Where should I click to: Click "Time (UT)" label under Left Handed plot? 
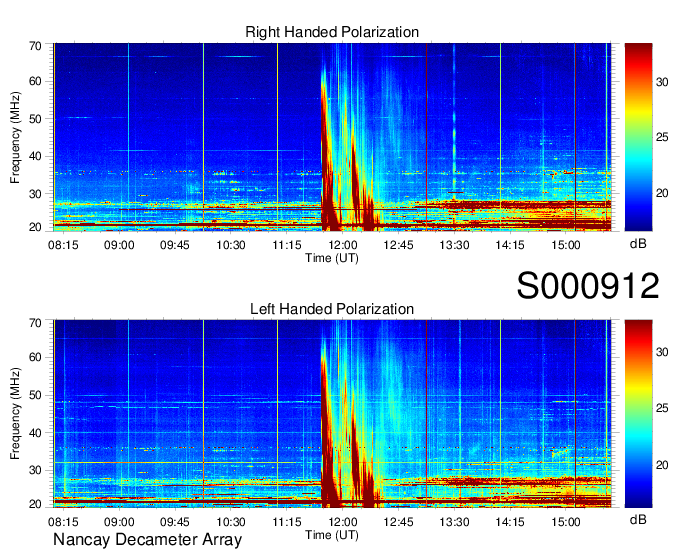332,535
